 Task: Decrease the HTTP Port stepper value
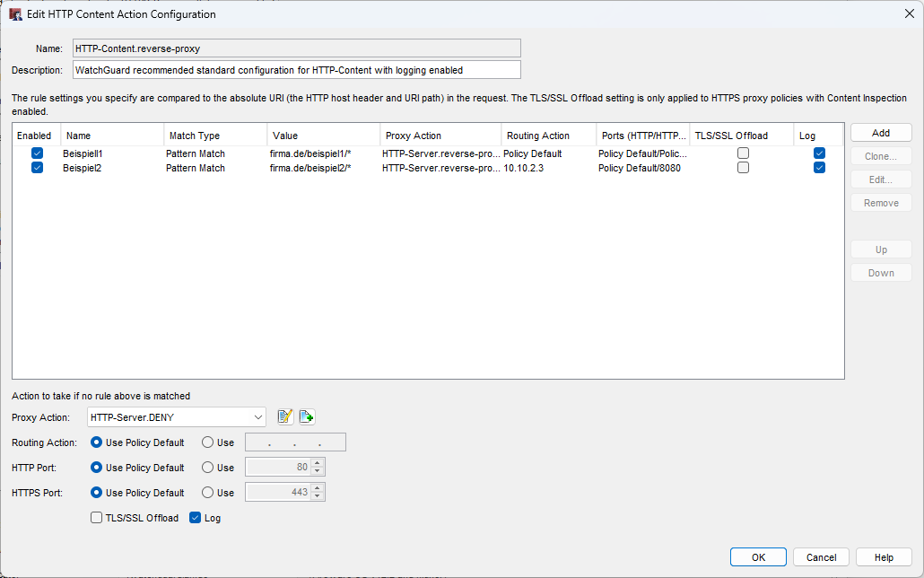coord(318,471)
